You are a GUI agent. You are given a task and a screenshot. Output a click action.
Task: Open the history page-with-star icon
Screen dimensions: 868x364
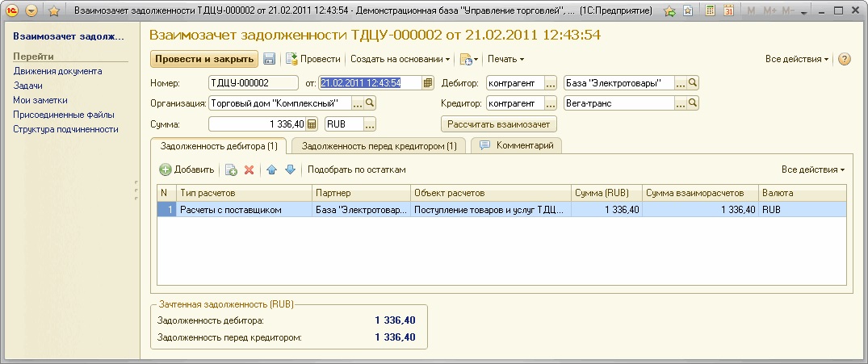[x=688, y=10]
